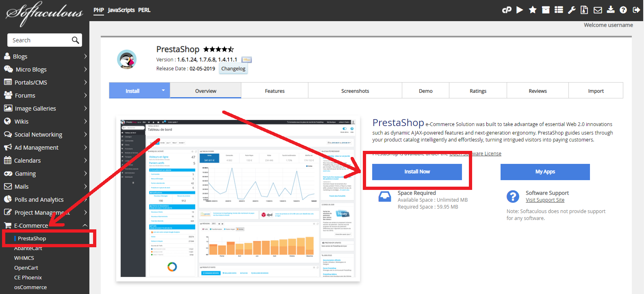Switch to the Features tab
644x294 pixels.
coord(275,91)
